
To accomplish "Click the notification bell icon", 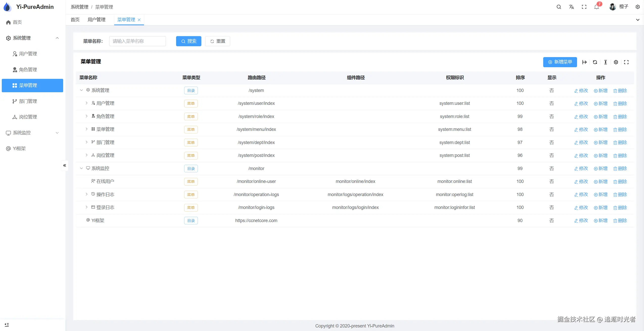I will 597,7.
